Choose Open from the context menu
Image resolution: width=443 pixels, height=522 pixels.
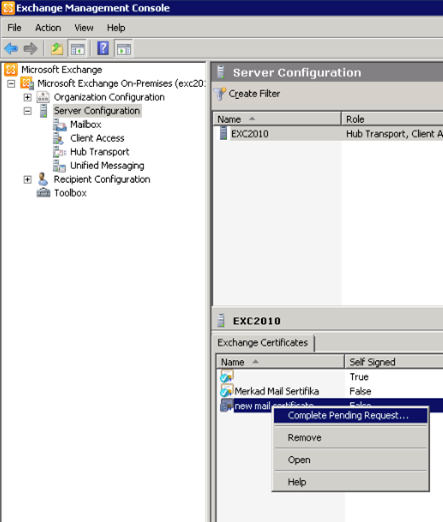[351, 460]
